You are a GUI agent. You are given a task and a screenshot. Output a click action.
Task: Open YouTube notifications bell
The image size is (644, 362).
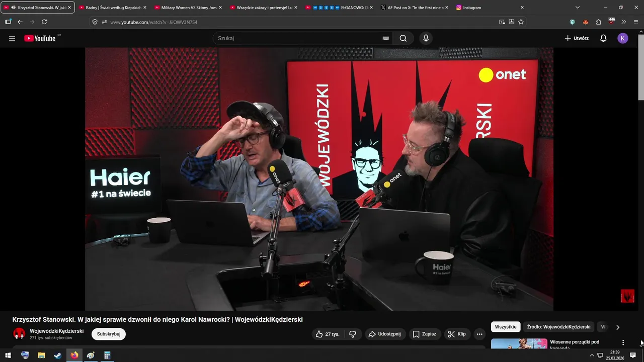(x=603, y=38)
